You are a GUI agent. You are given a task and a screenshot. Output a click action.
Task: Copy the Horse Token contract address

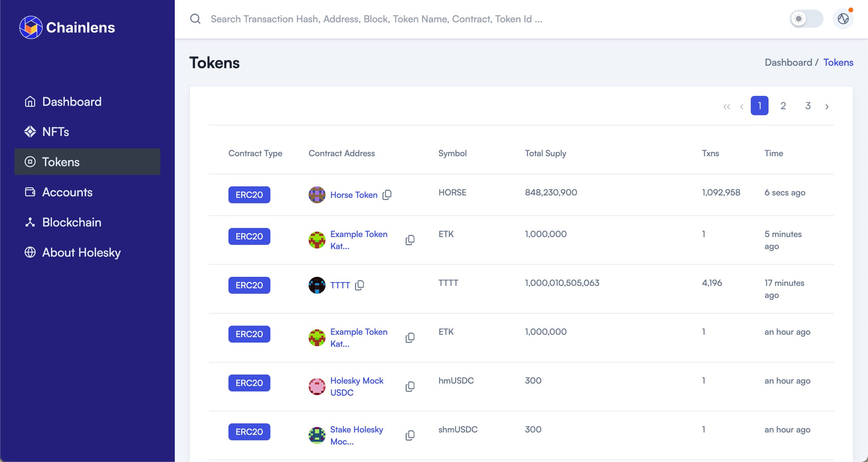tap(387, 195)
